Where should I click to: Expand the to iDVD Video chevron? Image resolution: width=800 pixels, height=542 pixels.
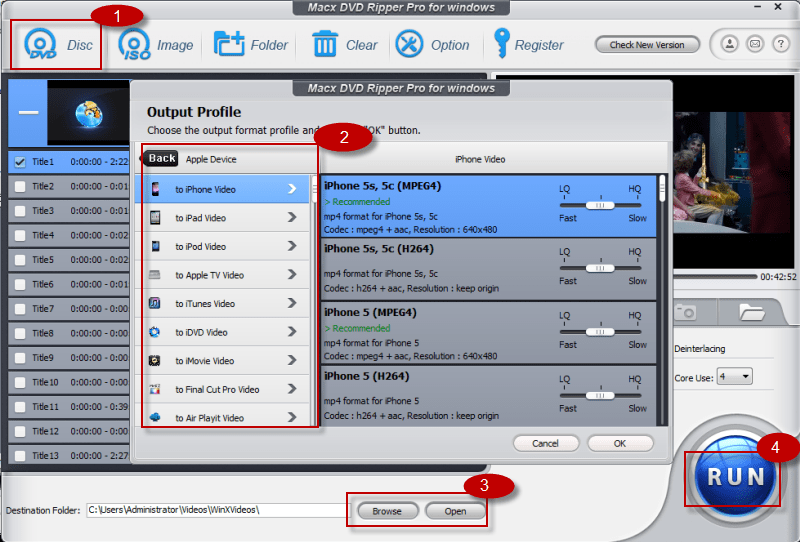click(292, 332)
